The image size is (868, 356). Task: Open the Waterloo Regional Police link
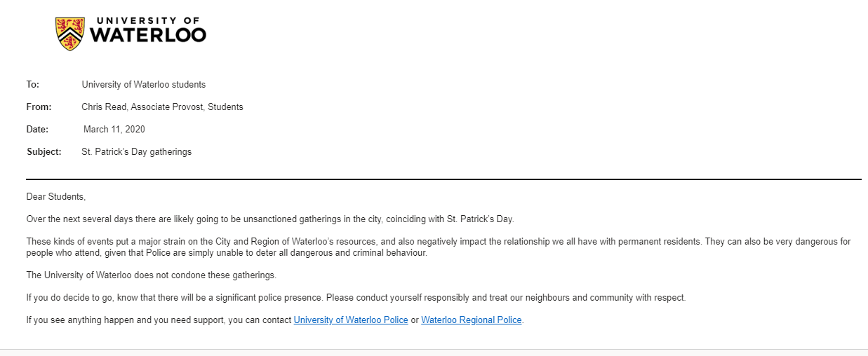click(472, 320)
